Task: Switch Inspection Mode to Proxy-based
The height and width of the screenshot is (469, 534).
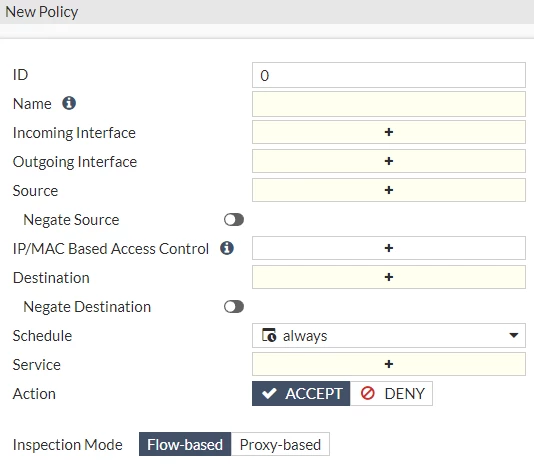Action: [x=280, y=444]
